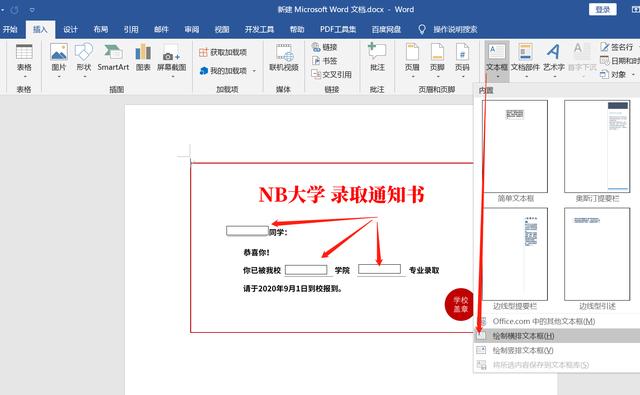Image resolution: width=640 pixels, height=395 pixels.
Task: Open the 视图 (View) tab
Action: point(222,29)
